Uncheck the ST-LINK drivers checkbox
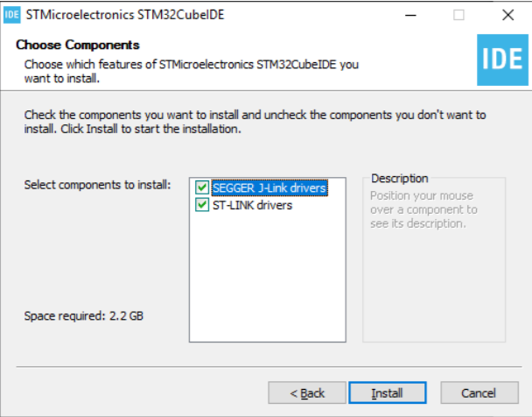 point(202,205)
